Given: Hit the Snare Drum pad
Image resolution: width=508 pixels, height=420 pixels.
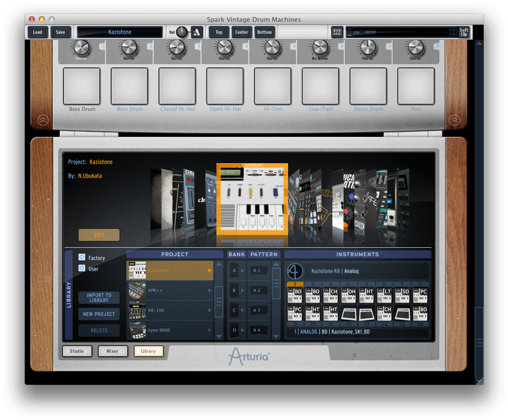Looking at the screenshot, I should click(368, 86).
